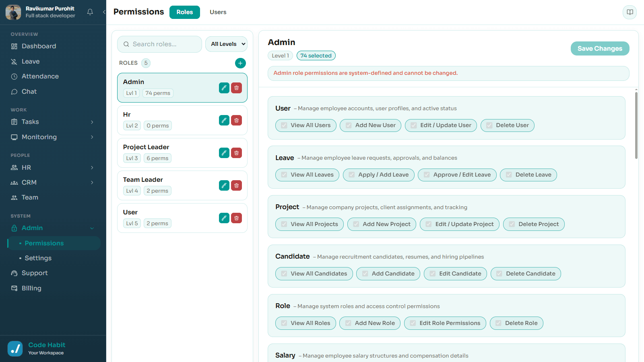
Task: Click Ravikumar Purohit's profile avatar
Action: (13, 12)
